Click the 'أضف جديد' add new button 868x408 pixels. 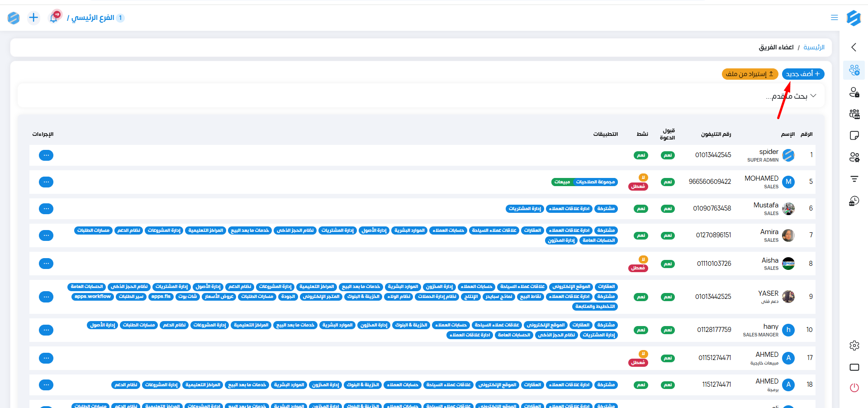[x=803, y=74]
